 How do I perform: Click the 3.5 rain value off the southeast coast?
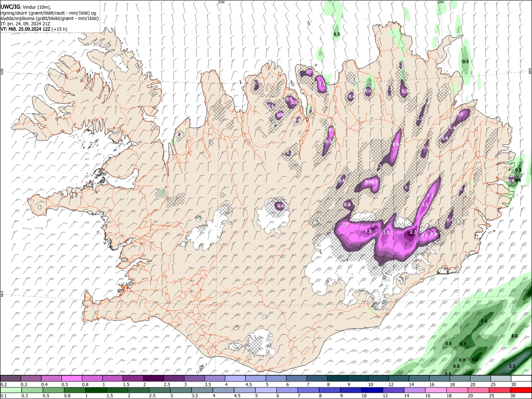point(512,366)
